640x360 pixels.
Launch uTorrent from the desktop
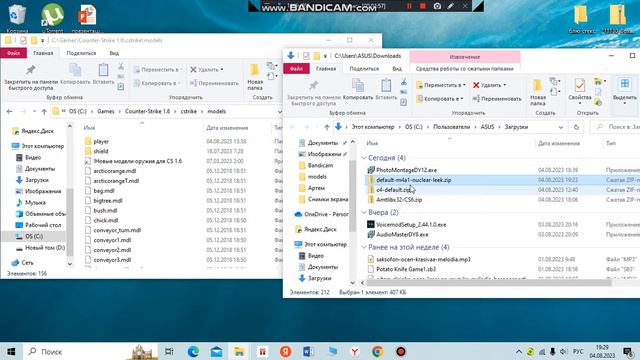[53, 16]
